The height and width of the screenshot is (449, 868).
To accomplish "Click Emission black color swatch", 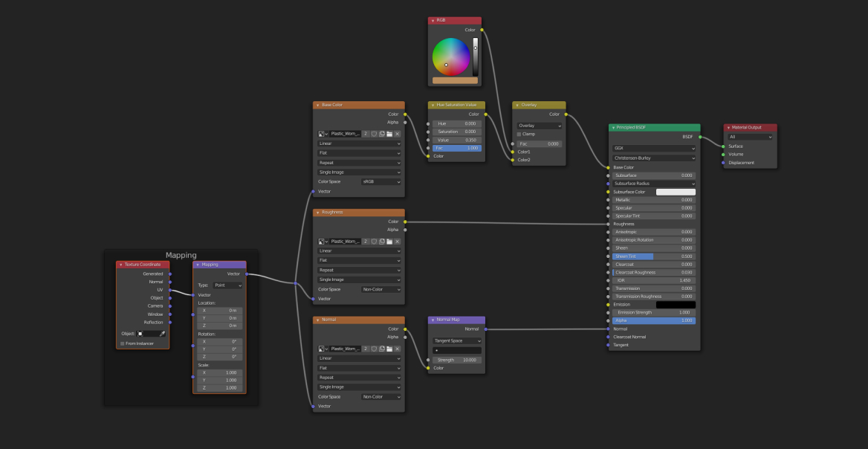I will [x=676, y=305].
